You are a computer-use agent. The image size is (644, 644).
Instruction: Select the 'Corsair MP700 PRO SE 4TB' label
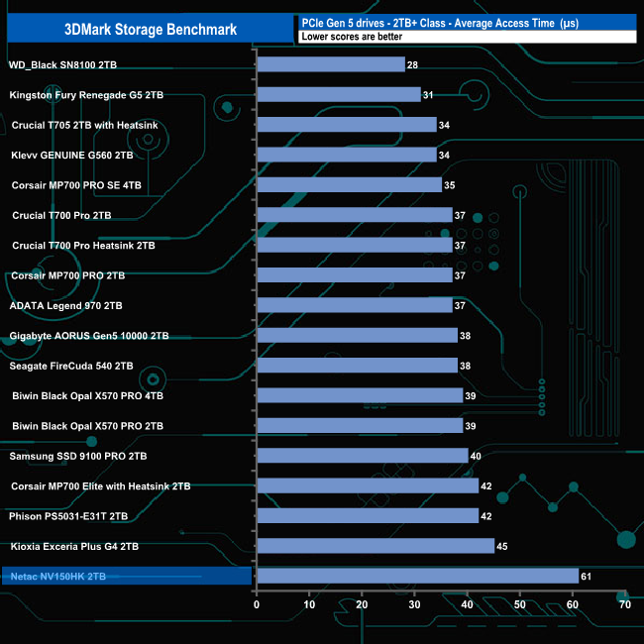[x=76, y=185]
